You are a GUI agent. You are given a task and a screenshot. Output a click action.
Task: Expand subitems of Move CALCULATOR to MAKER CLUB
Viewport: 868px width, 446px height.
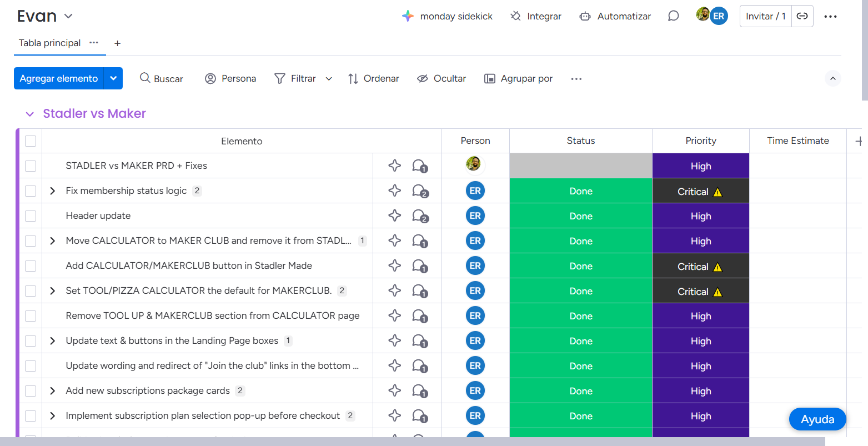pyautogui.click(x=53, y=241)
